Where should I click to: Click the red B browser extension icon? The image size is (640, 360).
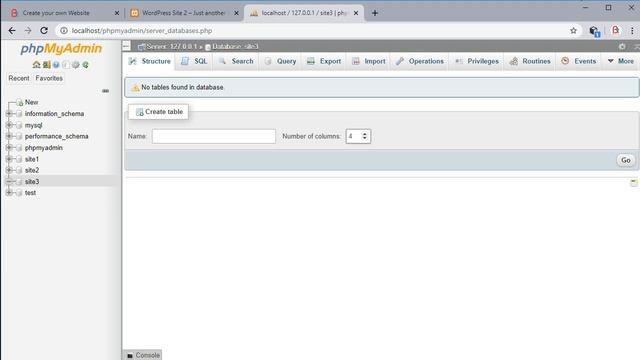coord(616,31)
